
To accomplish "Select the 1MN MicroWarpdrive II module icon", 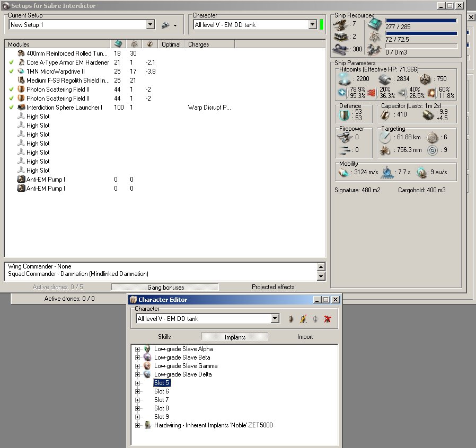I will click(21, 71).
